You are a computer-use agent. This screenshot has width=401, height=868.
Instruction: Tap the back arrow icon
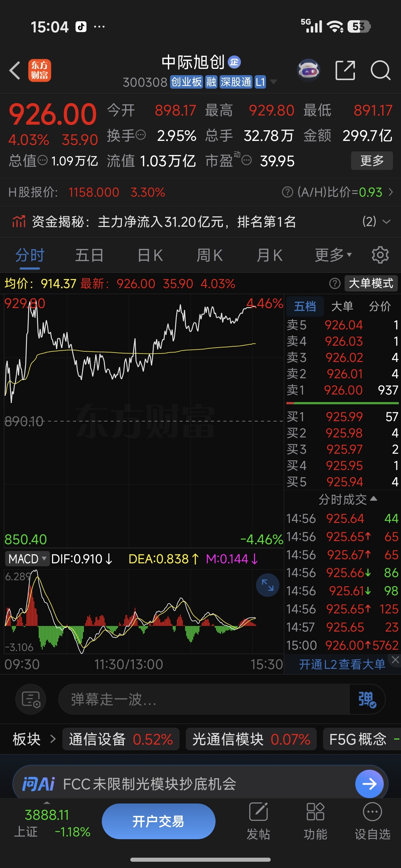(x=15, y=70)
